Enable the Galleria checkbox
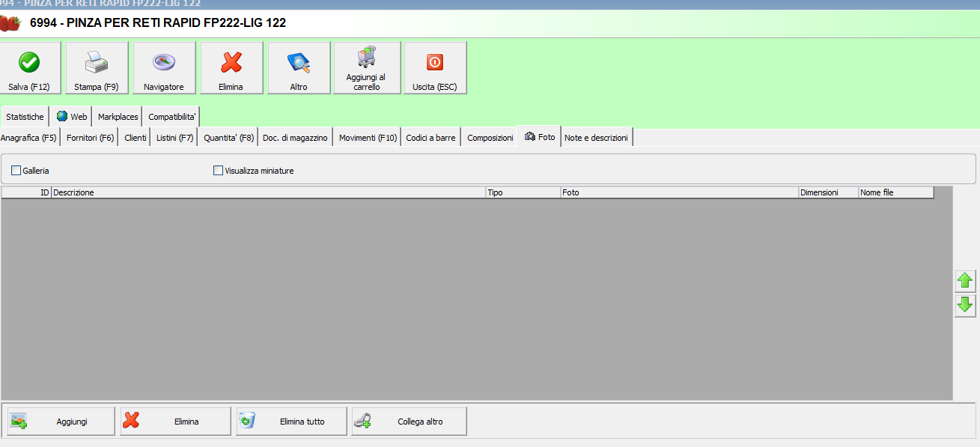This screenshot has height=447, width=980. coord(16,171)
